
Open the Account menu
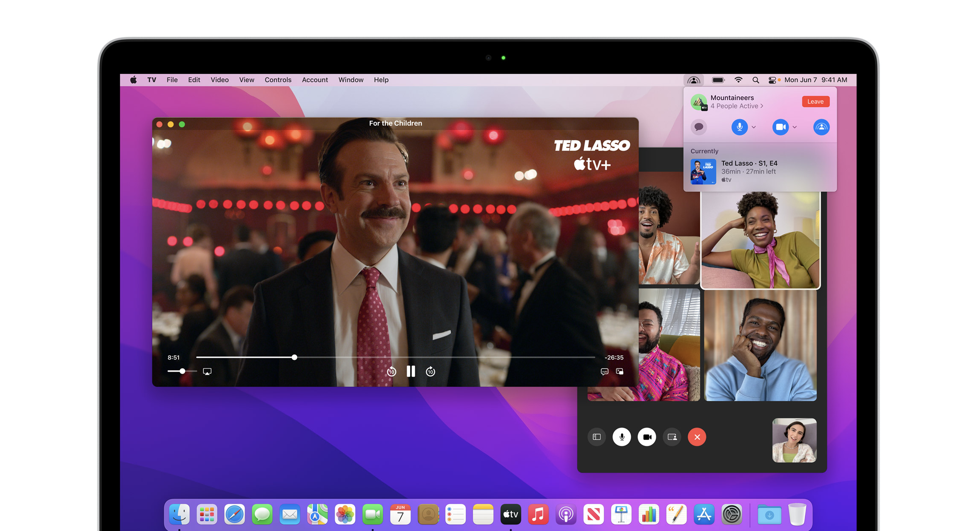315,80
